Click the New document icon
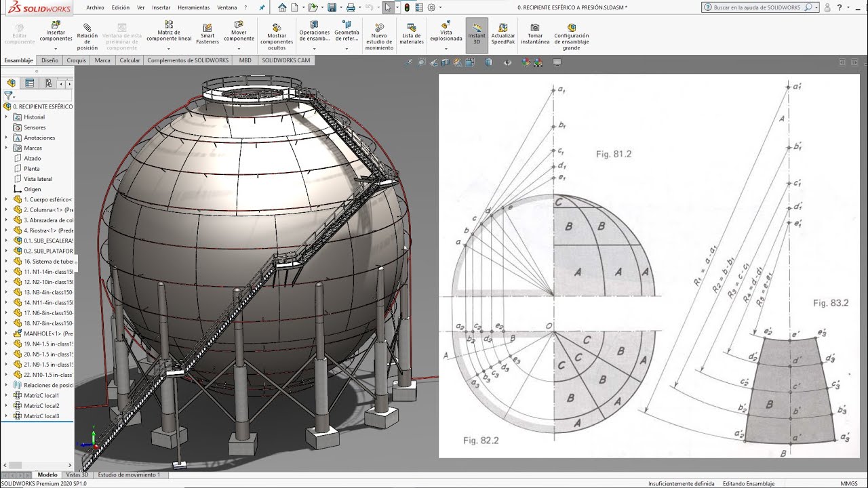The height and width of the screenshot is (488, 868). (295, 7)
